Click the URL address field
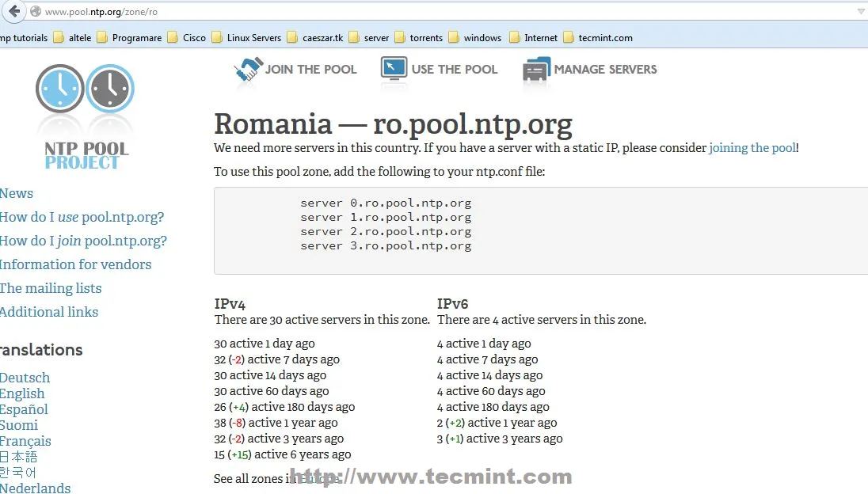The image size is (868, 494). point(396,12)
